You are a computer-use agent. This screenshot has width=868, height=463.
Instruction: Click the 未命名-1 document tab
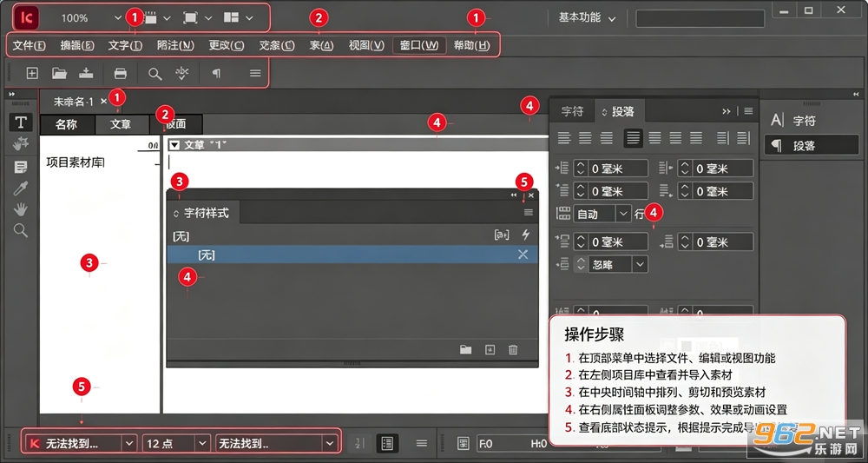click(73, 102)
